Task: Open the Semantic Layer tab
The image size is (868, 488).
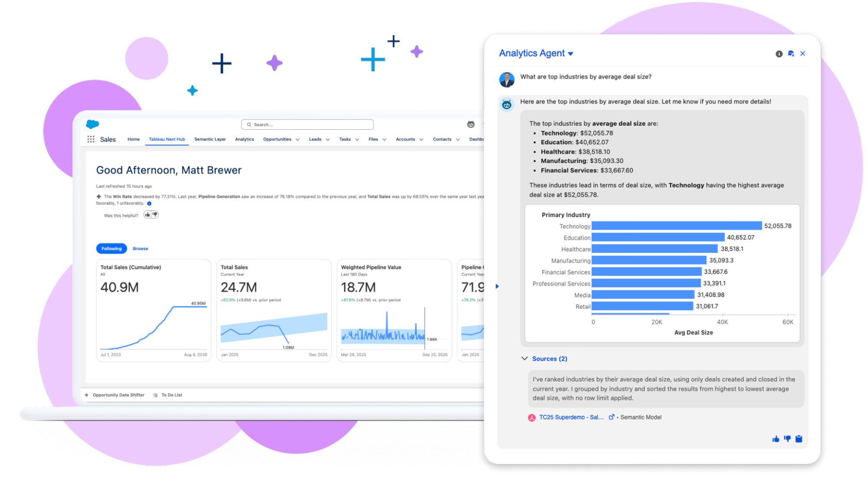Action: pos(210,139)
